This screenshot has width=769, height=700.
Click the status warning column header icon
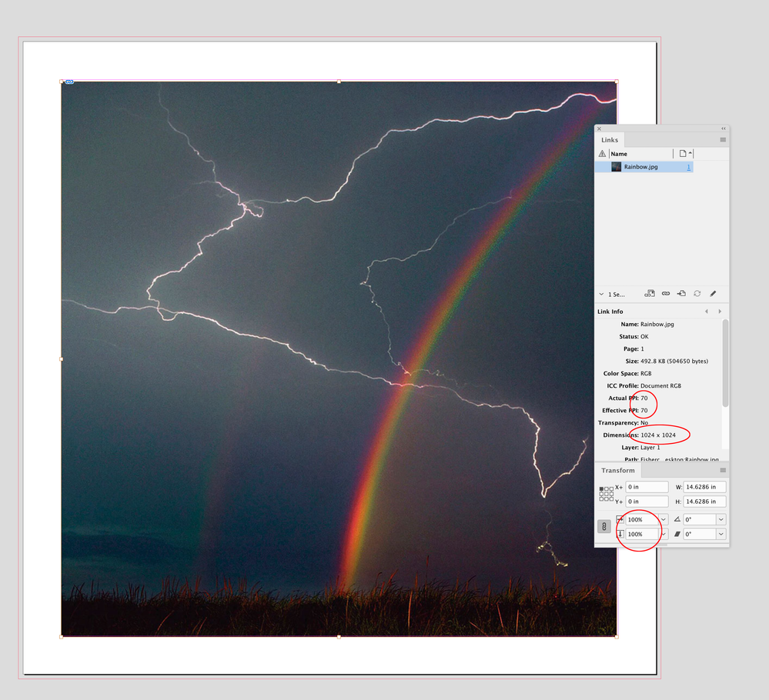coord(602,153)
